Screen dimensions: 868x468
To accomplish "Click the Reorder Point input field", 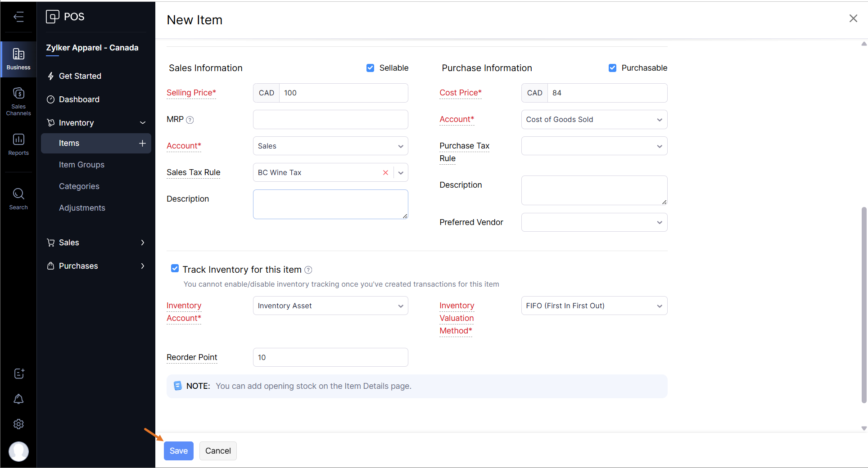I will pos(330,357).
